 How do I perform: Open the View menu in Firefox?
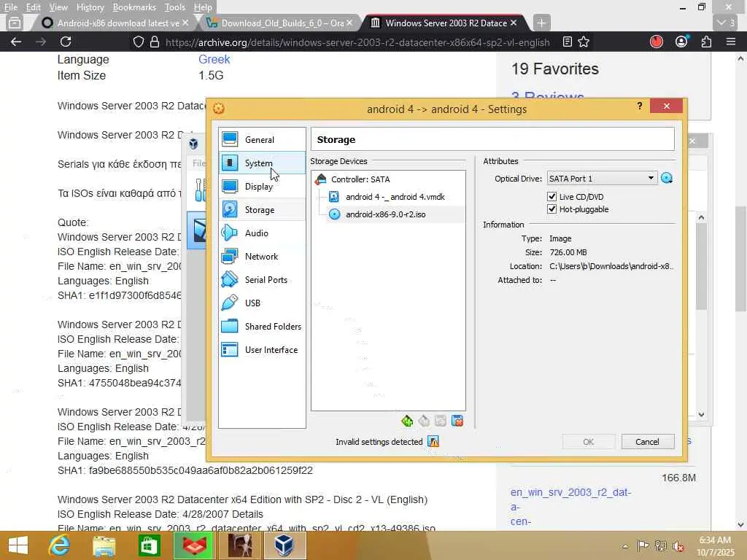tap(58, 7)
